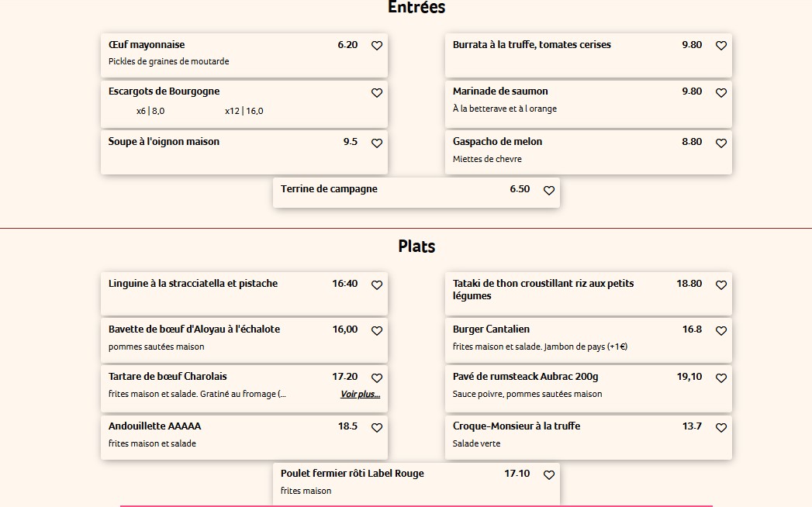The image size is (812, 507).
Task: Favorite Burrata à la truffe heart icon
Action: coord(720,46)
